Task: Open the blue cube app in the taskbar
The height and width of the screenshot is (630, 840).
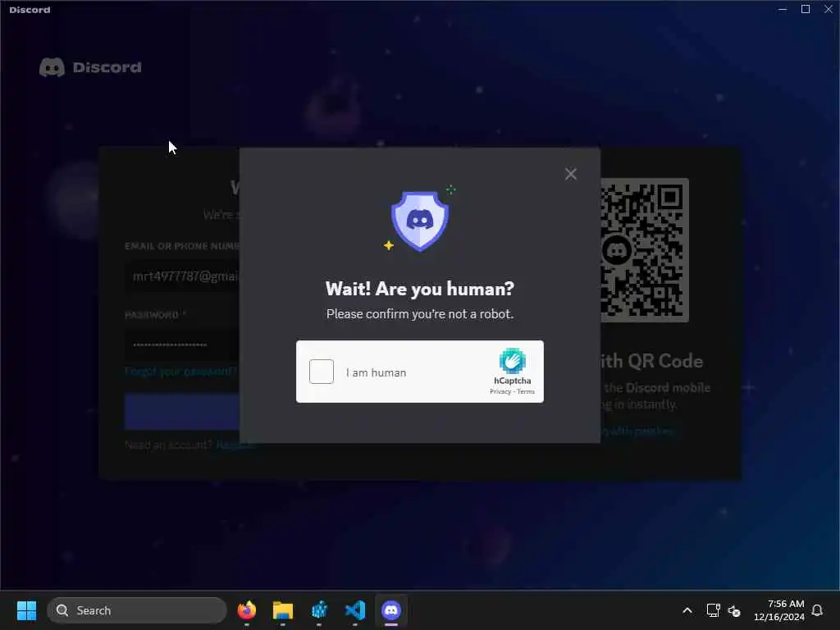Action: click(319, 610)
